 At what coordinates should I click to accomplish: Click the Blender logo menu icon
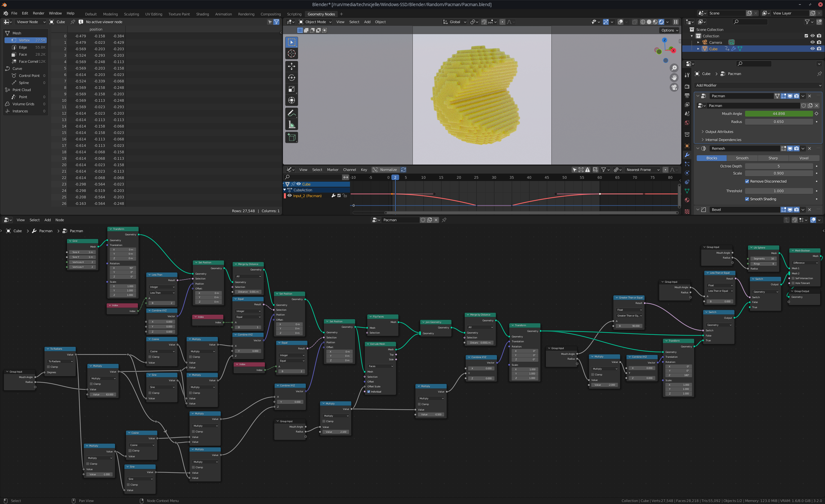click(x=6, y=14)
